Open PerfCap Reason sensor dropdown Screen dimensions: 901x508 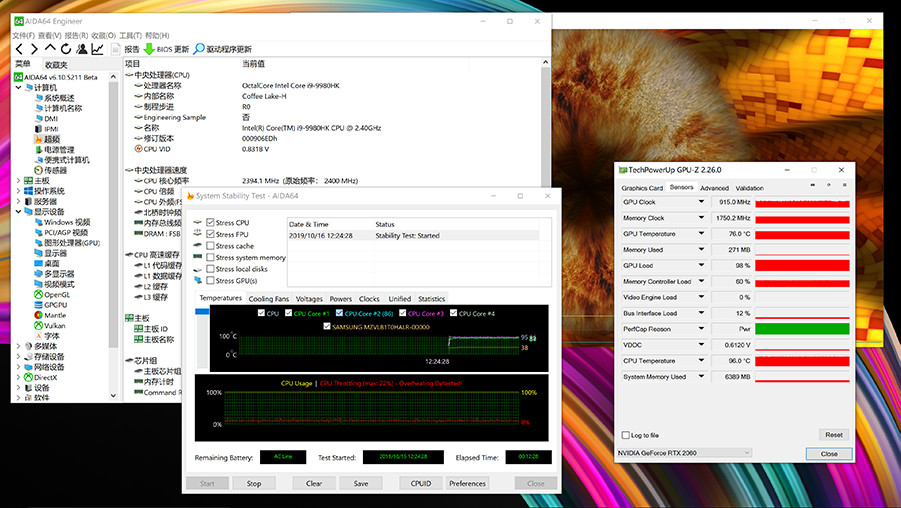click(x=701, y=329)
